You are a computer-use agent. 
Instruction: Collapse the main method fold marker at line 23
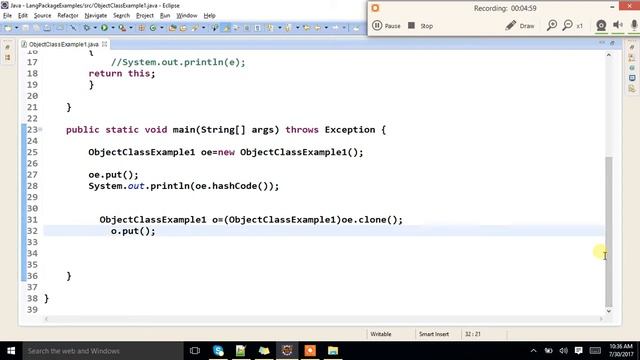(40, 129)
